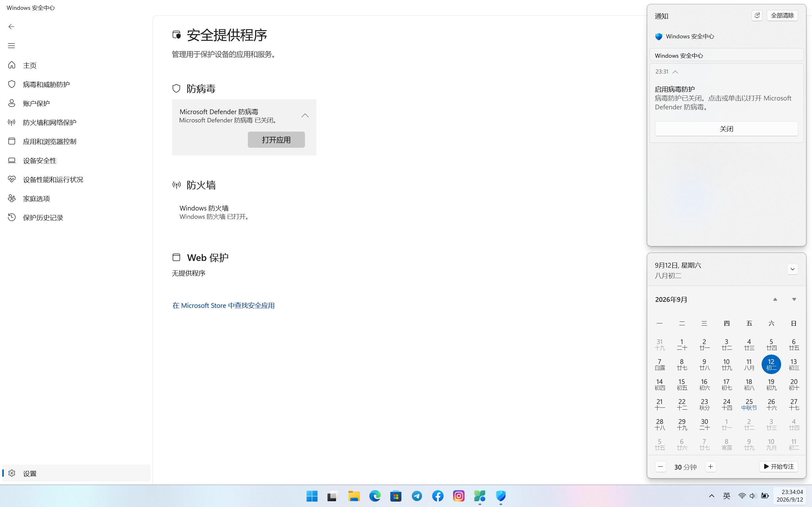Open 主页 in sidebar
812x507 pixels.
(x=76, y=65)
